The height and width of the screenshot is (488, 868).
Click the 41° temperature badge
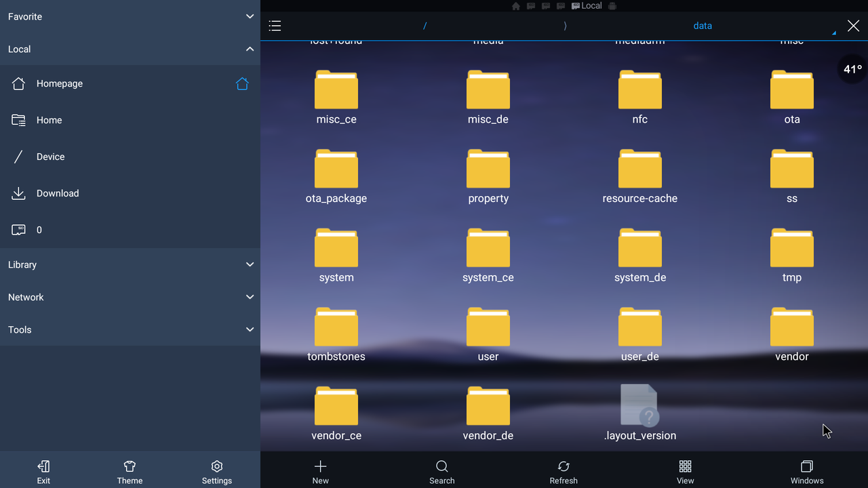852,69
